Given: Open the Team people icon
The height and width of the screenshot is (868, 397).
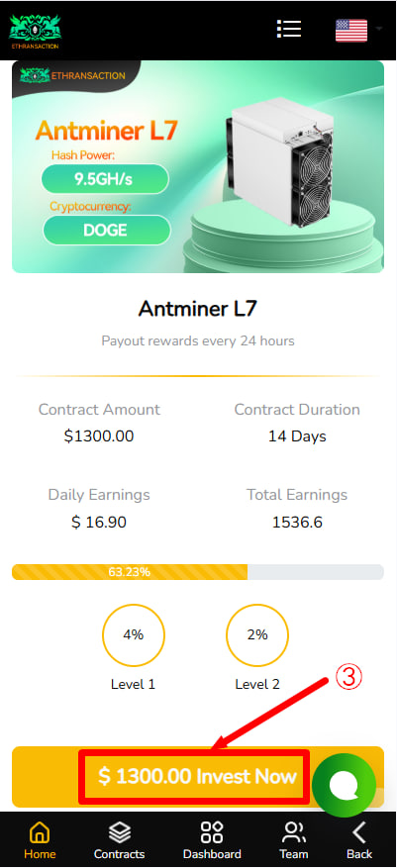Looking at the screenshot, I should (293, 832).
